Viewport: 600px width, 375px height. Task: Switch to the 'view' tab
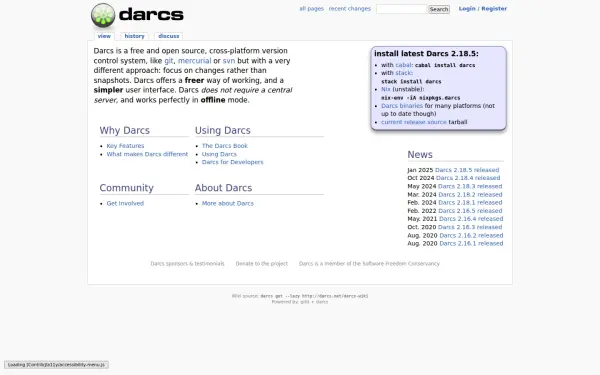[104, 36]
